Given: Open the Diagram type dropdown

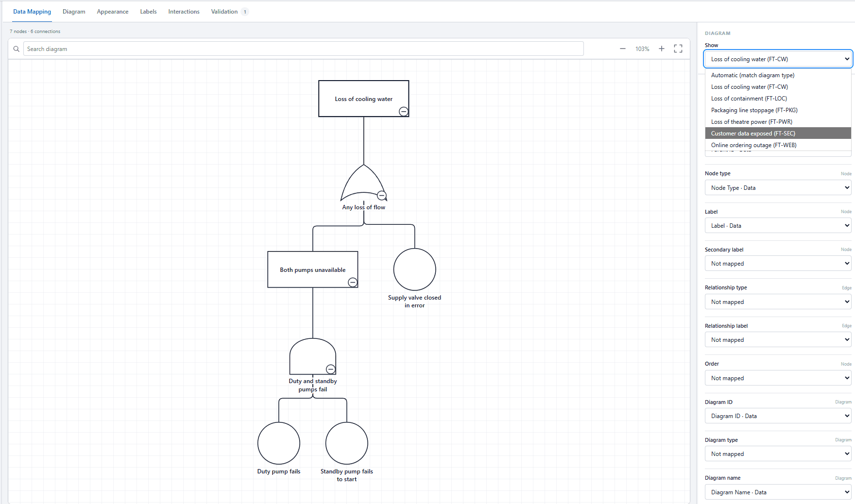Looking at the screenshot, I should tap(778, 454).
